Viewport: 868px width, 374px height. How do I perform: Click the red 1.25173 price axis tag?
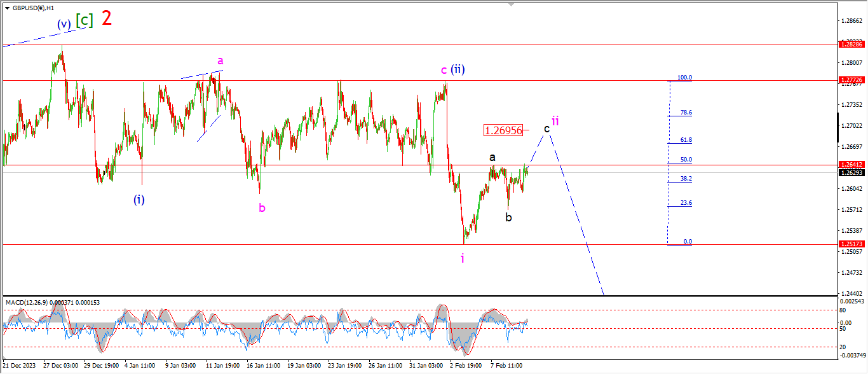tap(851, 244)
